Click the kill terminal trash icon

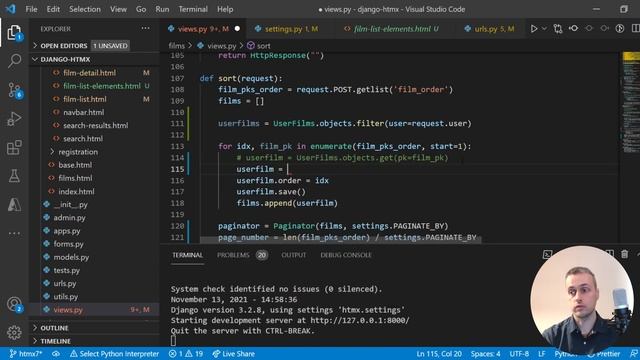pos(624,254)
